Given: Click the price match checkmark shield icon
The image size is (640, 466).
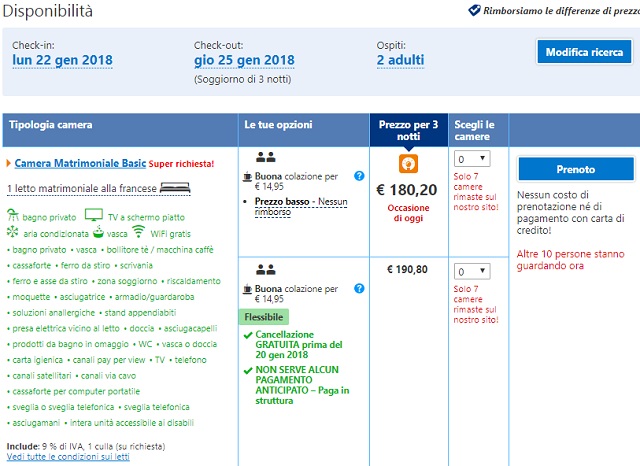Looking at the screenshot, I should [474, 10].
